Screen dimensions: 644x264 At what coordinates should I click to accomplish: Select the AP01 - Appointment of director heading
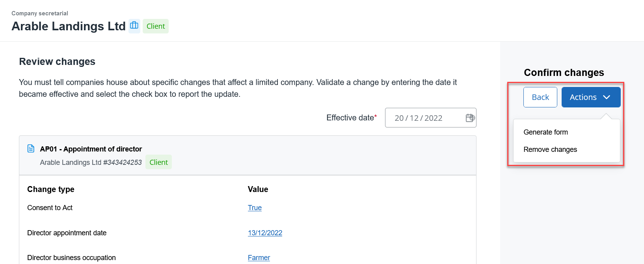pos(91,149)
